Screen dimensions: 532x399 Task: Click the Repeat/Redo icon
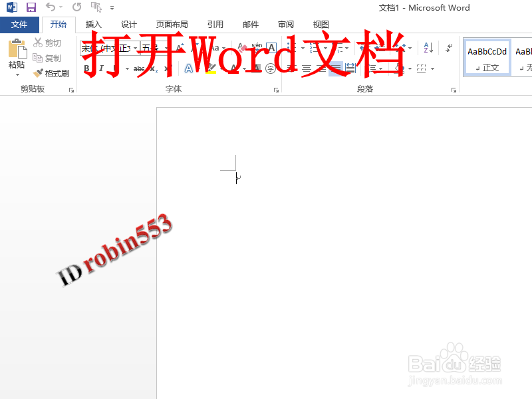point(77,7)
